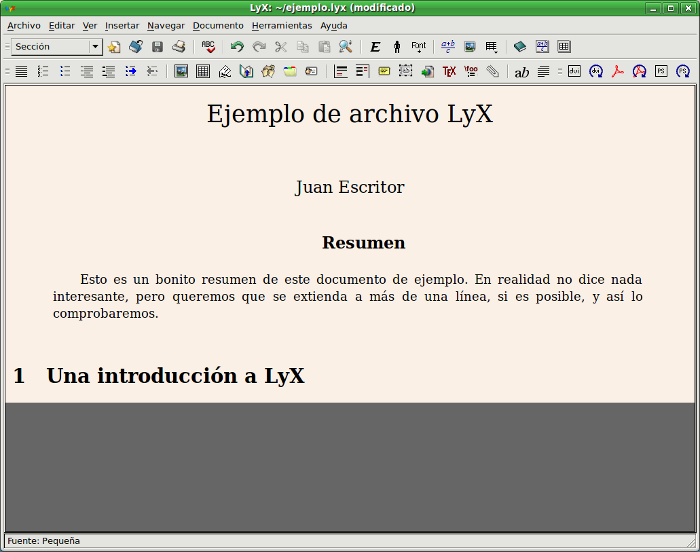Open paragraph settings lines icon

[x=543, y=71]
